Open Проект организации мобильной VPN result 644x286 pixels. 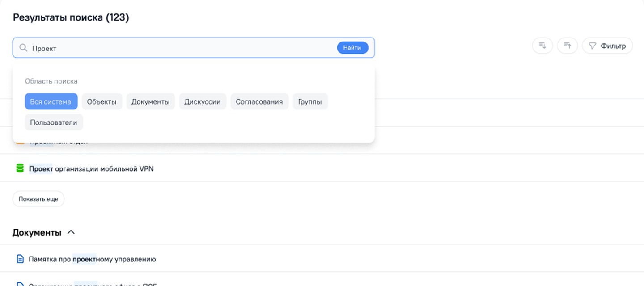(91, 169)
